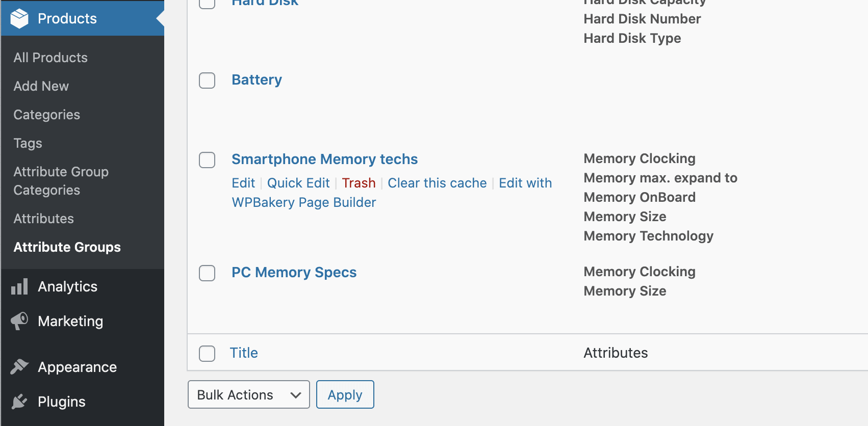Move Smartphone Memory techs to Trash

(359, 183)
